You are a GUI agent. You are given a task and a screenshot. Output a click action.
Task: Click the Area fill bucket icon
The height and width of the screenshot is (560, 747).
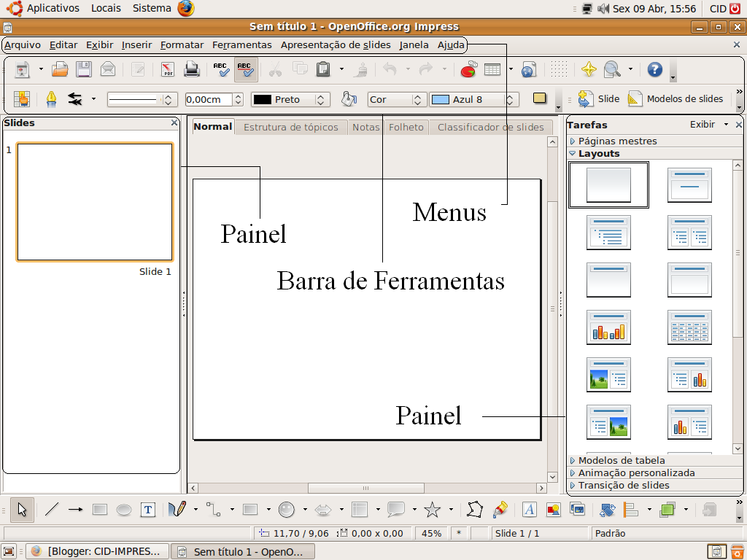pyautogui.click(x=349, y=99)
